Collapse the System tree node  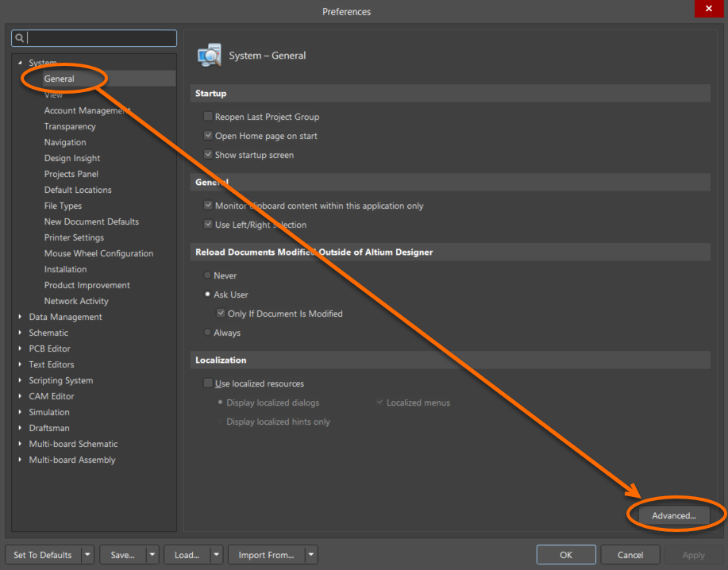(20, 63)
